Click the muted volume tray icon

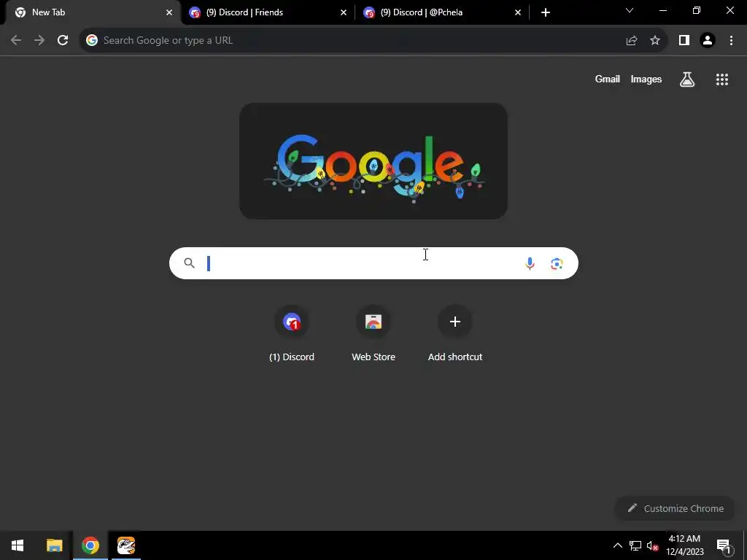pos(653,545)
